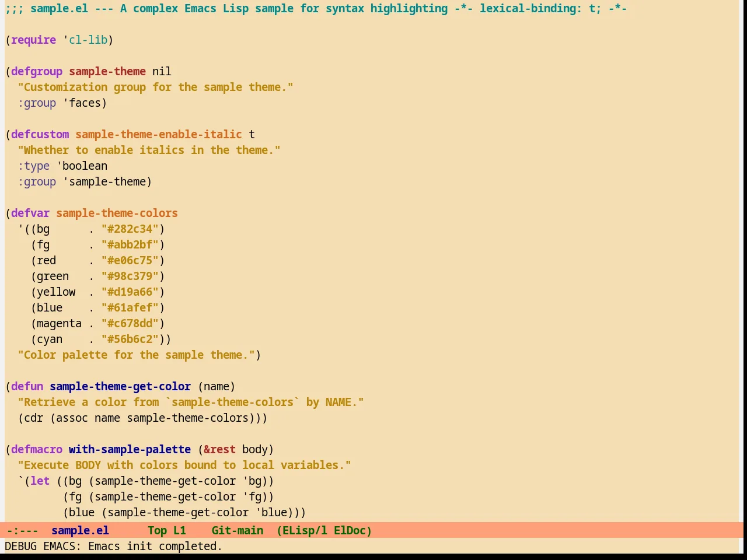The width and height of the screenshot is (747, 560).
Task: Click the 'yellow' key in the color alist
Action: coord(56,292)
